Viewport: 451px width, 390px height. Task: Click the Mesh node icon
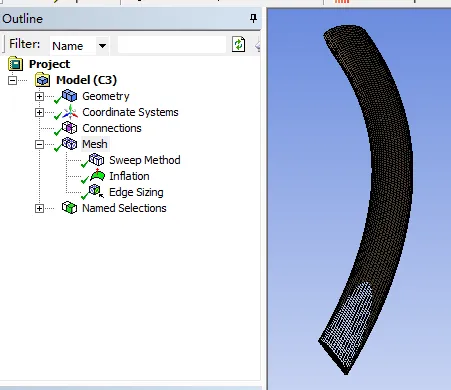[x=69, y=144]
